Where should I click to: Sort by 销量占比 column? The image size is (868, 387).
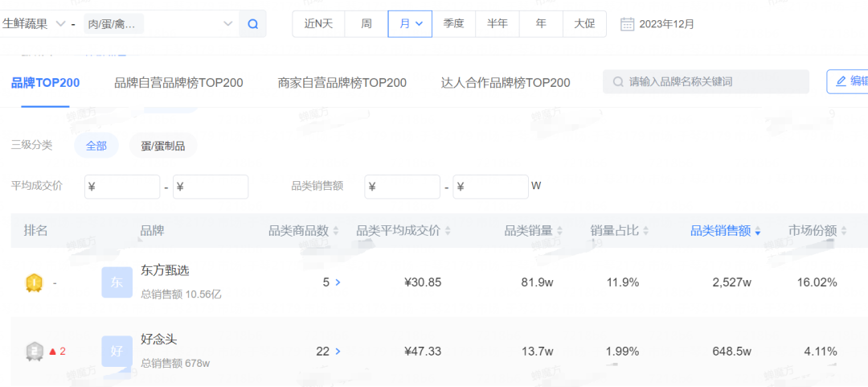pos(620,231)
